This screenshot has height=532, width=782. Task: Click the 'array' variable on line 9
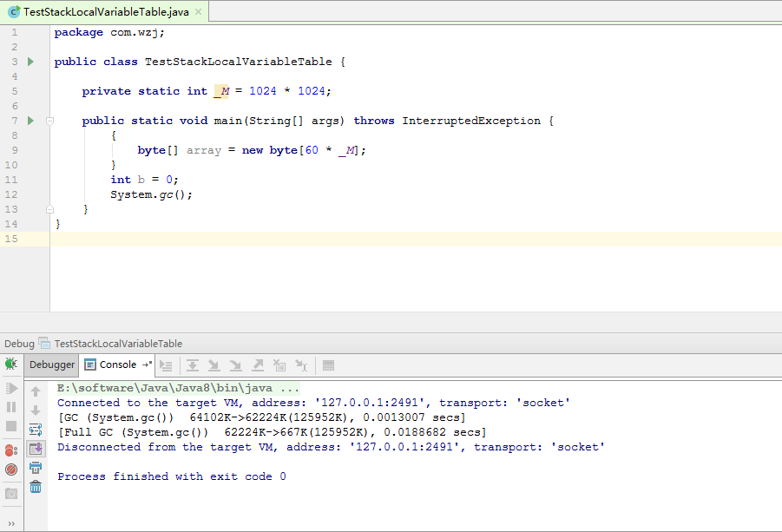(x=203, y=151)
